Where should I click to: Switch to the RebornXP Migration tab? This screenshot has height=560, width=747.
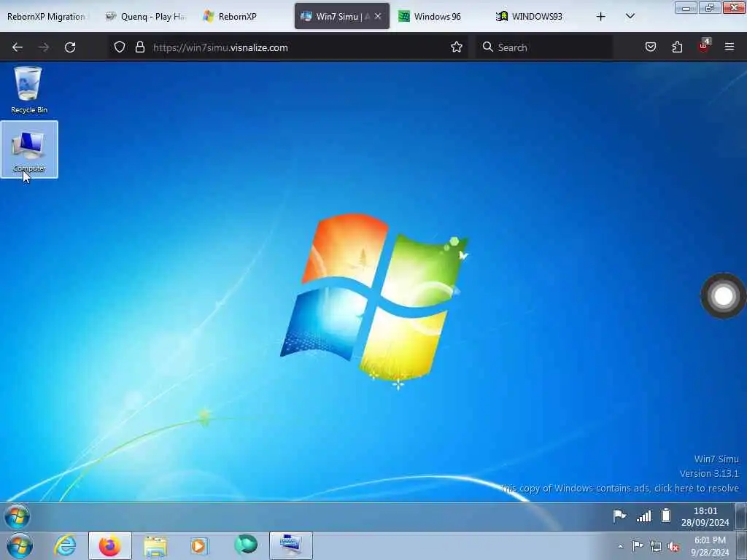pyautogui.click(x=47, y=17)
